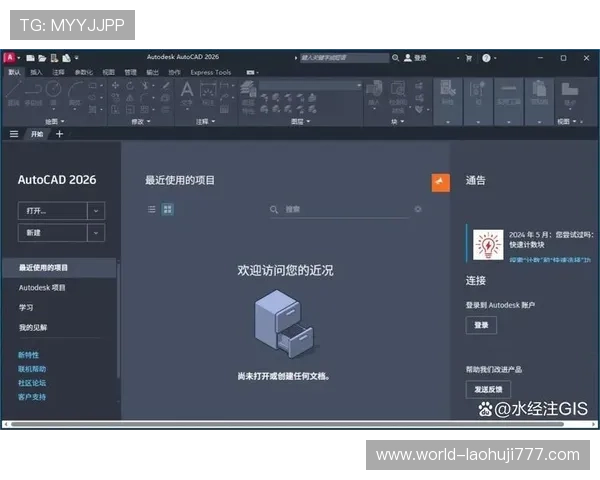
Task: Open the Express Tools ribbon tab
Action: 211,72
